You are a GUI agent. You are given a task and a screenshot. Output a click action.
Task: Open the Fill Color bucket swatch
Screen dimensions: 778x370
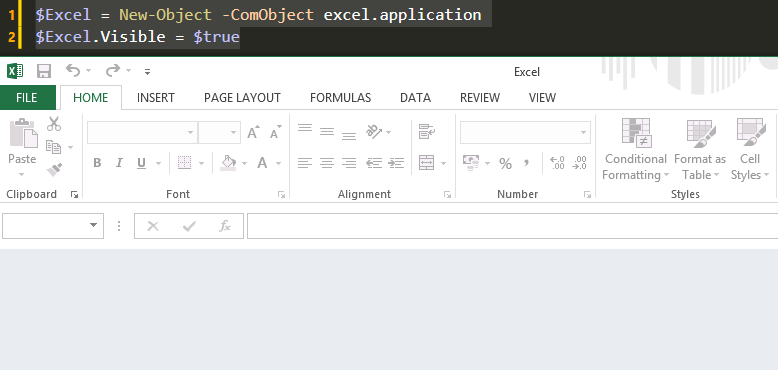(228, 163)
